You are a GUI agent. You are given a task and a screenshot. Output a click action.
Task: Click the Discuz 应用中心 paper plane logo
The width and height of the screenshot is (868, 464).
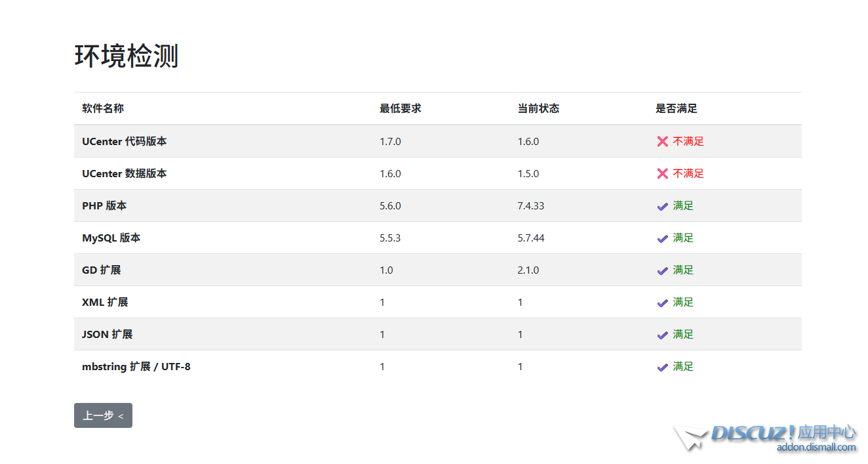[690, 437]
